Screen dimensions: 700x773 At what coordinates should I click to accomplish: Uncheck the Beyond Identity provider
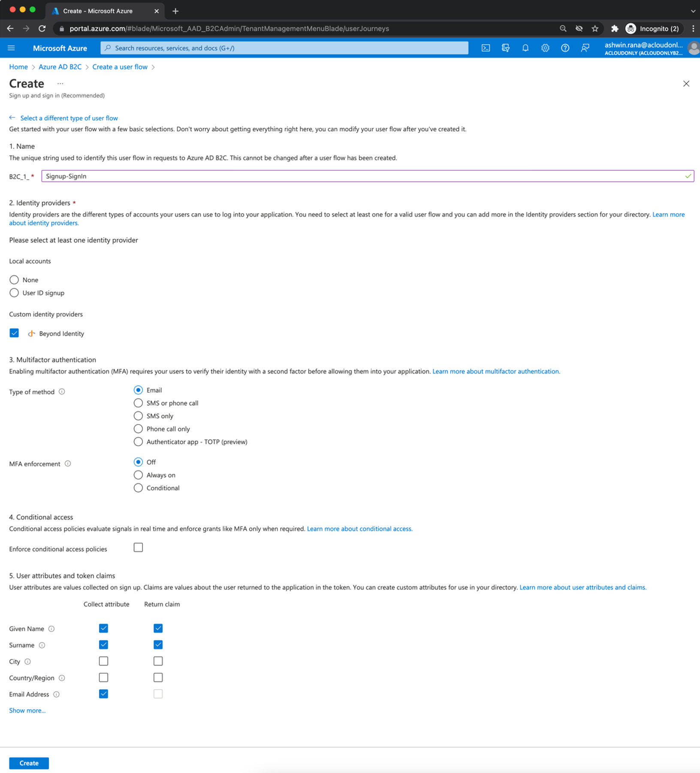[14, 332]
